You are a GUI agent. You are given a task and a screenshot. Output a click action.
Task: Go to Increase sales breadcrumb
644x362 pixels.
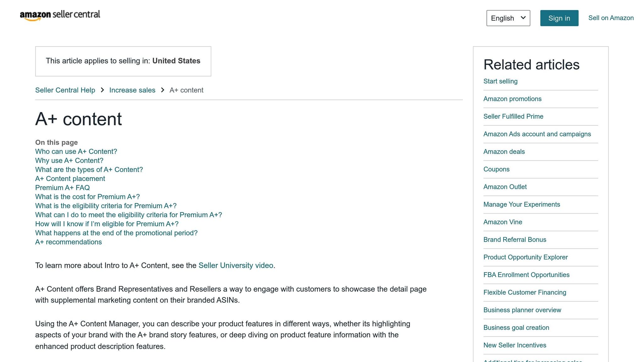pos(132,90)
